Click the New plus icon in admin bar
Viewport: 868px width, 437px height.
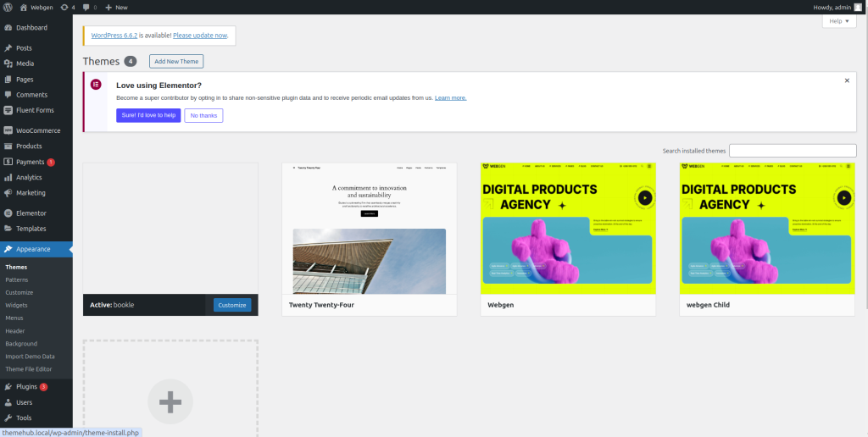pos(108,7)
